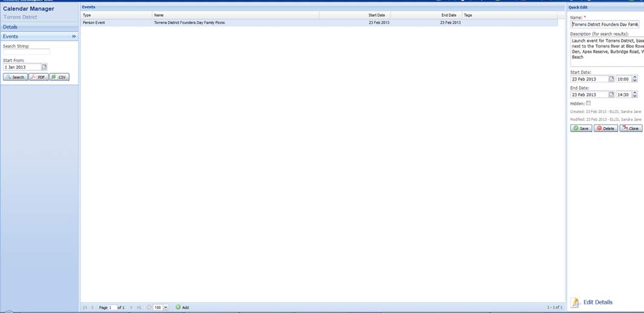
Task: Jump to the last page of events
Action: [139, 308]
